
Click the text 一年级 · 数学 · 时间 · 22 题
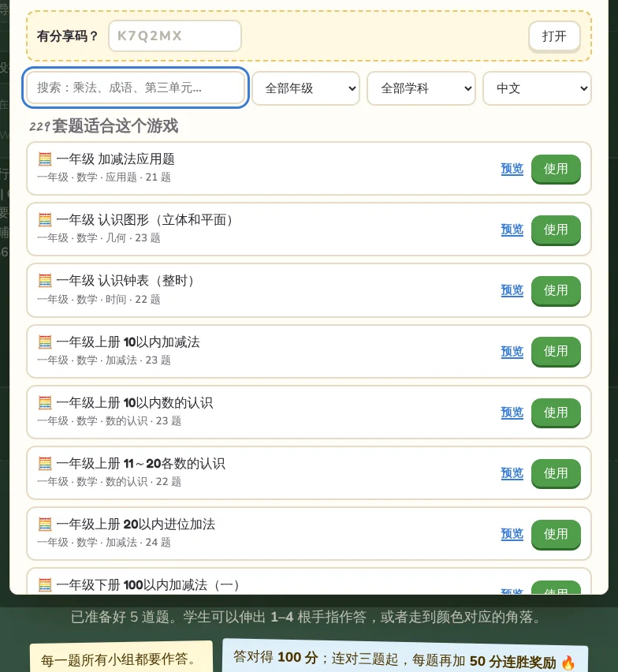99,299
